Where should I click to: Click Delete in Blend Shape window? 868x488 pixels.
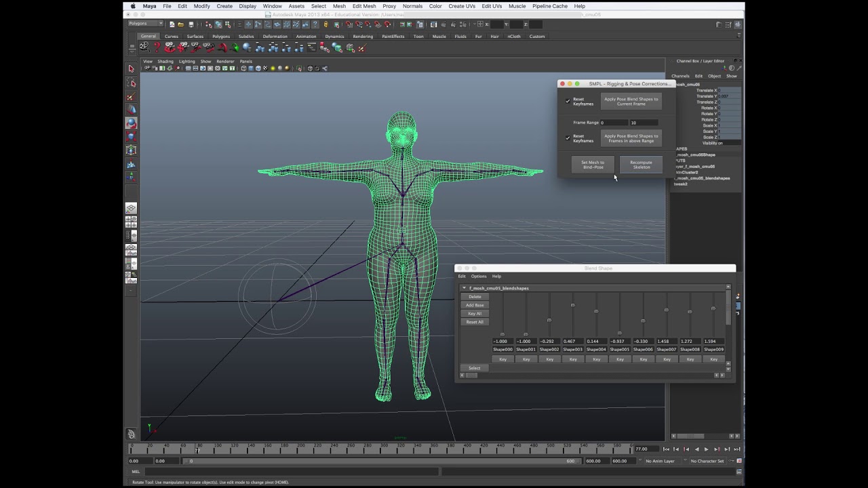(475, 297)
